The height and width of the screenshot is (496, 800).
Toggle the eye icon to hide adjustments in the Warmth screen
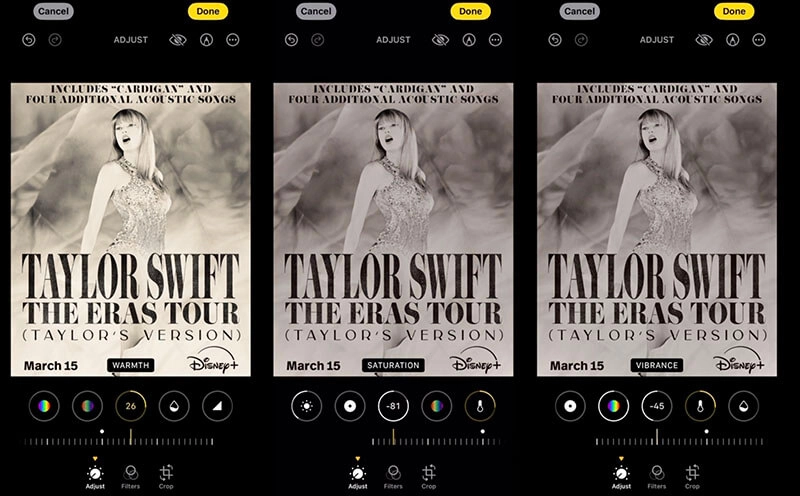click(x=178, y=40)
